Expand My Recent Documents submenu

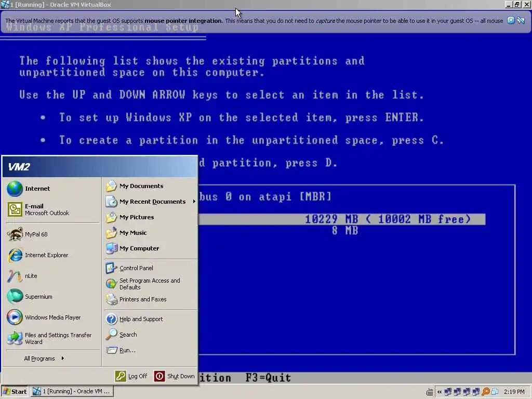tap(151, 202)
